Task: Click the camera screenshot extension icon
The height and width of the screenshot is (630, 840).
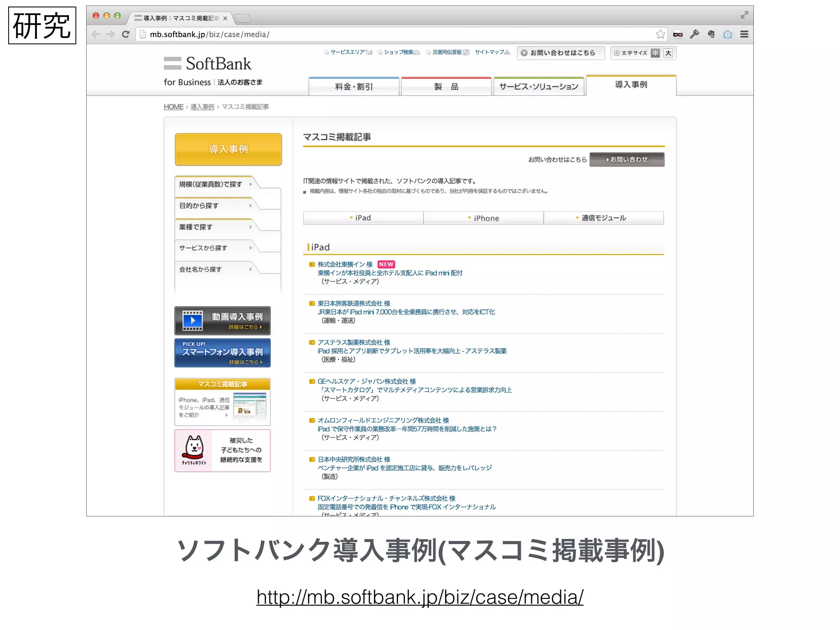Action: click(728, 34)
